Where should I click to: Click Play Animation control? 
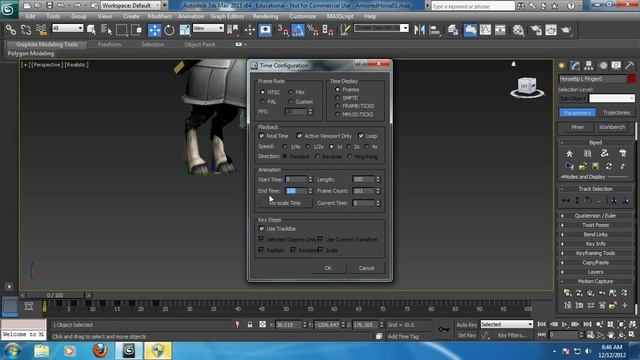click(564, 324)
